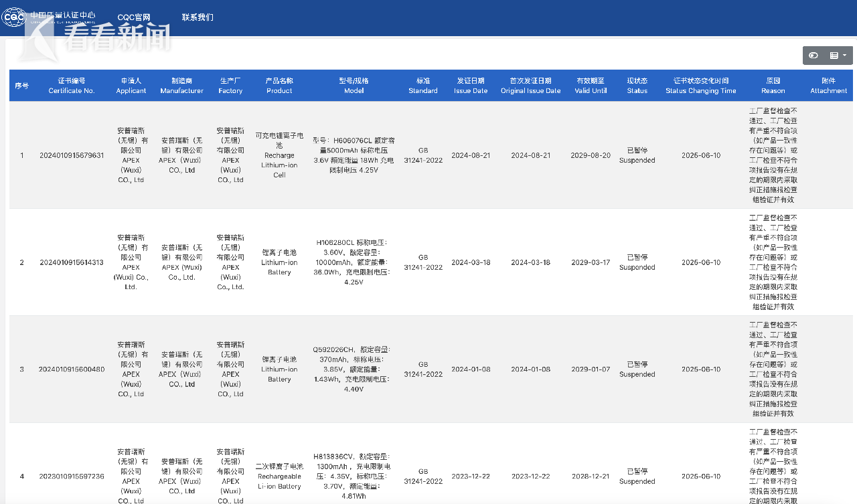Select certificate number 2024010915614313
This screenshot has width=857, height=504.
tap(72, 262)
